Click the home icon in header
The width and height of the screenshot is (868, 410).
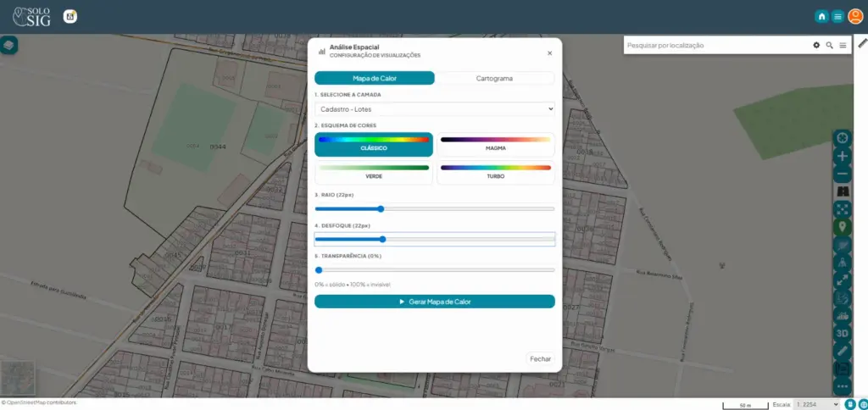(821, 16)
